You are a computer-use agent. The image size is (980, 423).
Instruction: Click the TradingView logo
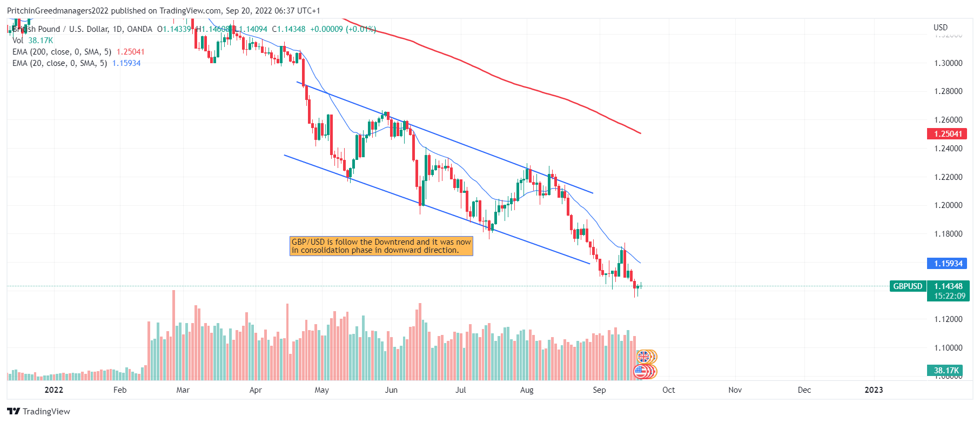pos(38,412)
